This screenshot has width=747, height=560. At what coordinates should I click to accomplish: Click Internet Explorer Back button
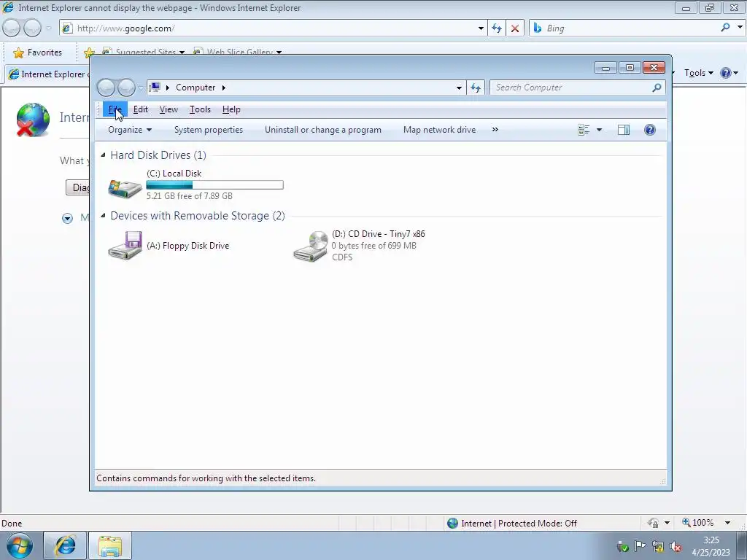(x=12, y=28)
